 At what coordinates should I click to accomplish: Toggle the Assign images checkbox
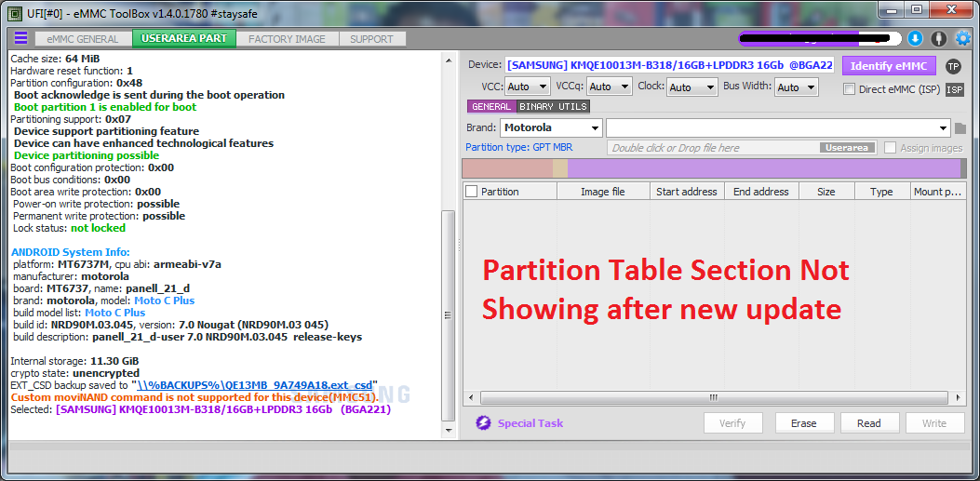(x=890, y=148)
